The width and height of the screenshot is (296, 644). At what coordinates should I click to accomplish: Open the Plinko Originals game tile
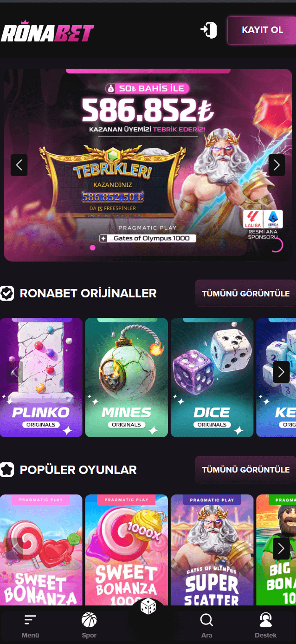pos(41,378)
